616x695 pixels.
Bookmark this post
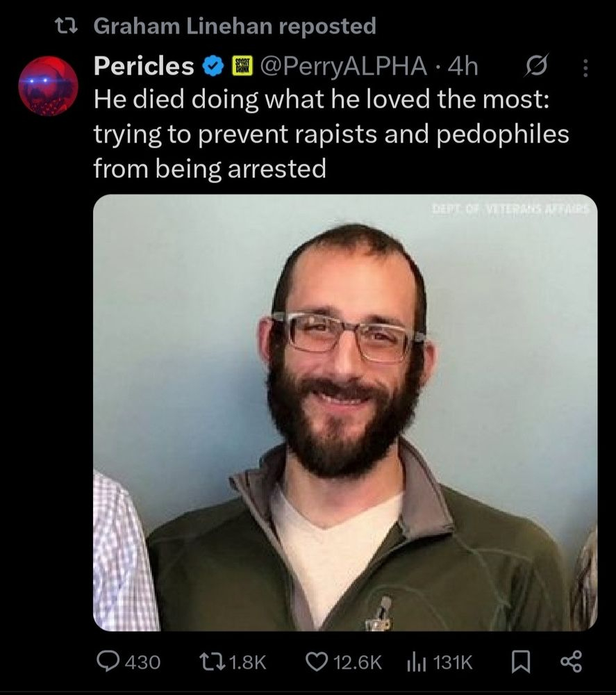[x=521, y=662]
